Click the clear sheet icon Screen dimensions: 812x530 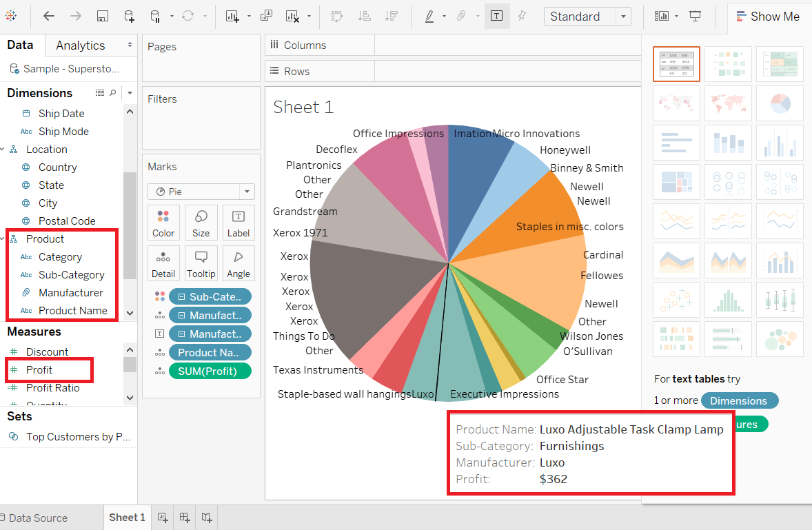292,16
